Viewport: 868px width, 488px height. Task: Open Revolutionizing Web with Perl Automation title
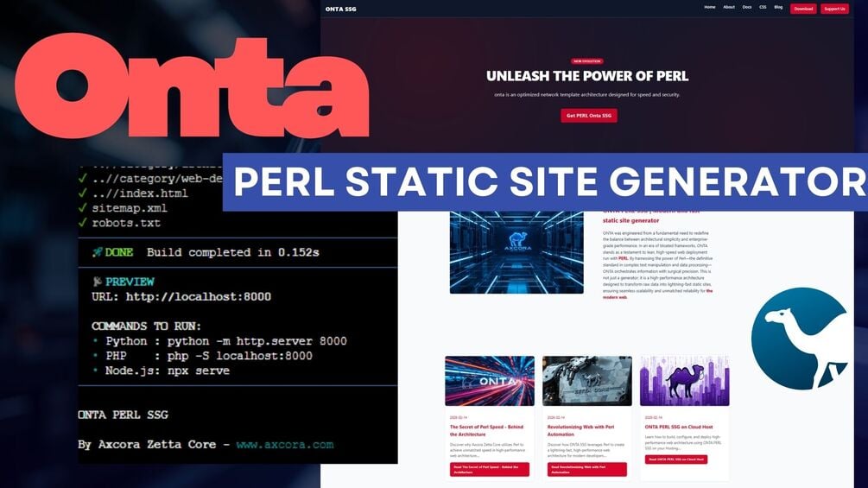pyautogui.click(x=580, y=430)
